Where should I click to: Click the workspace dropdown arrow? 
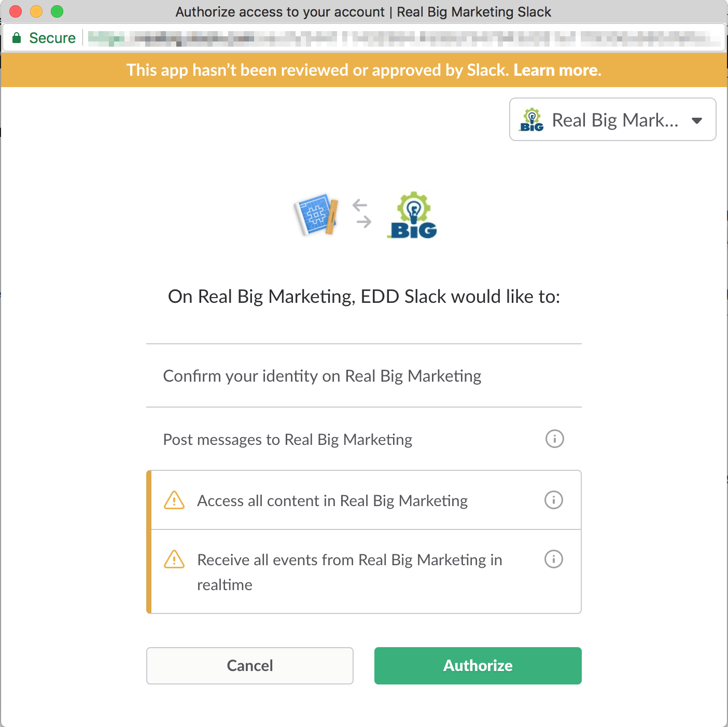point(697,121)
